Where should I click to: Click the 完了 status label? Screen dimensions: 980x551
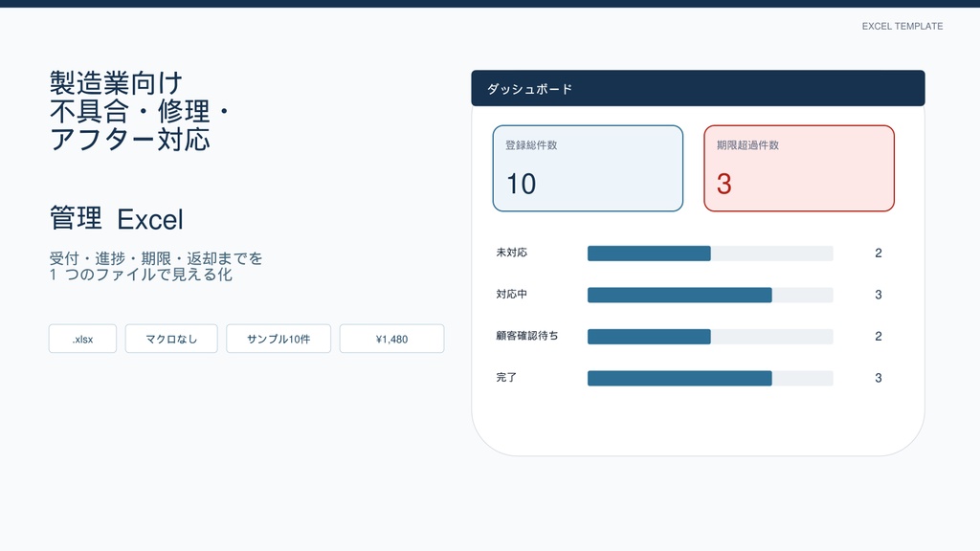point(506,377)
